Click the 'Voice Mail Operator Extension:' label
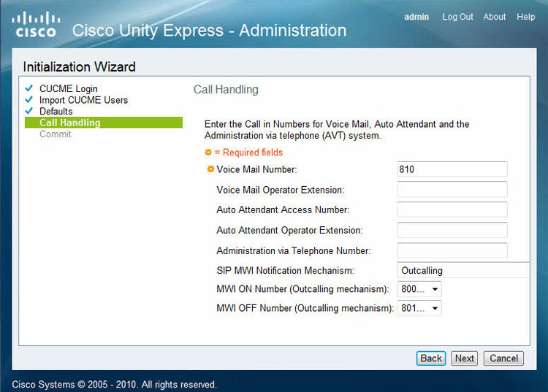This screenshot has height=392, width=548. point(281,190)
